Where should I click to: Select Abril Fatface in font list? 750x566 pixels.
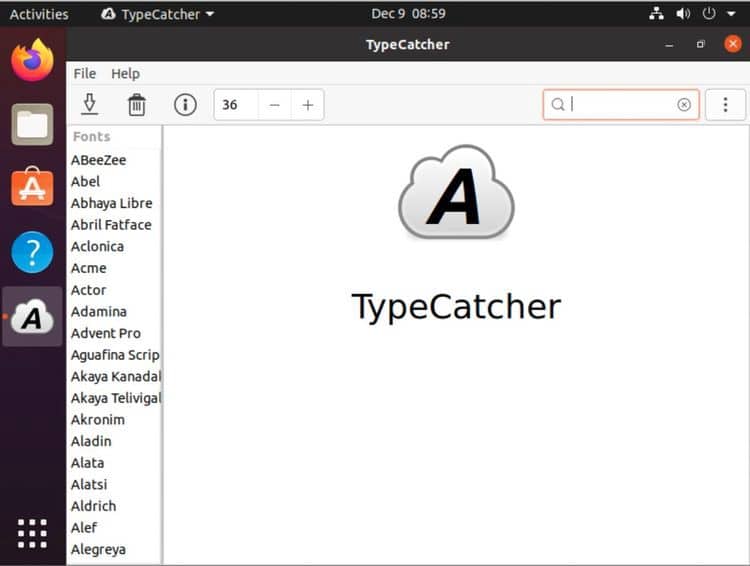[111, 225]
